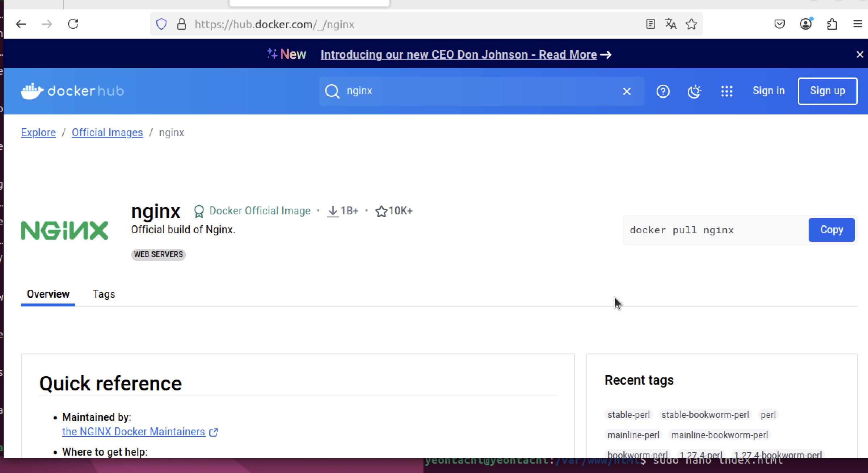Image resolution: width=868 pixels, height=473 pixels.
Task: Click the Quick reference heading
Action: 110,384
